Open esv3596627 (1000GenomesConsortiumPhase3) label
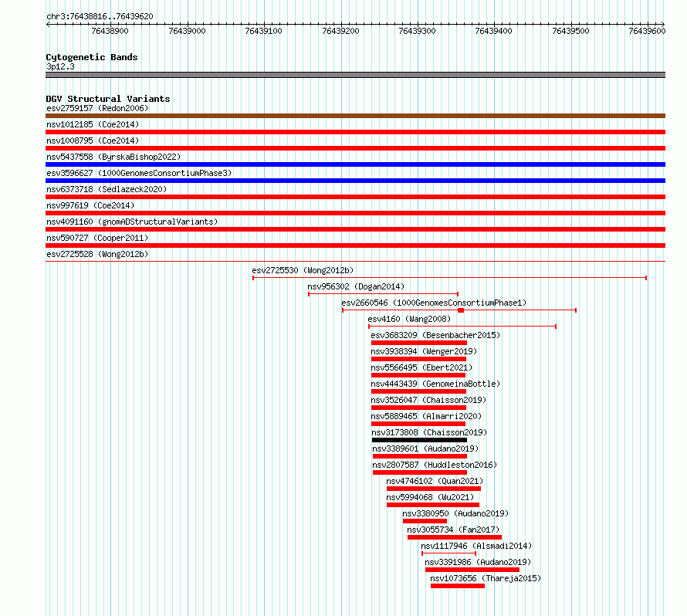 (139, 173)
